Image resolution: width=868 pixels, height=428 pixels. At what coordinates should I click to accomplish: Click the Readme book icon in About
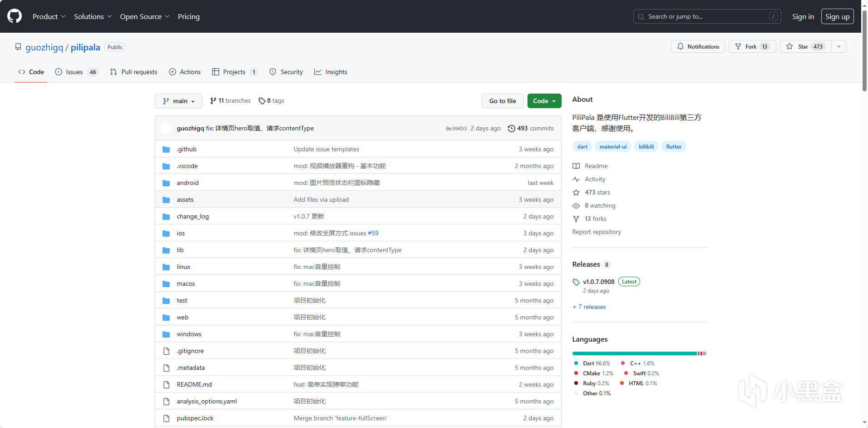[x=576, y=166]
